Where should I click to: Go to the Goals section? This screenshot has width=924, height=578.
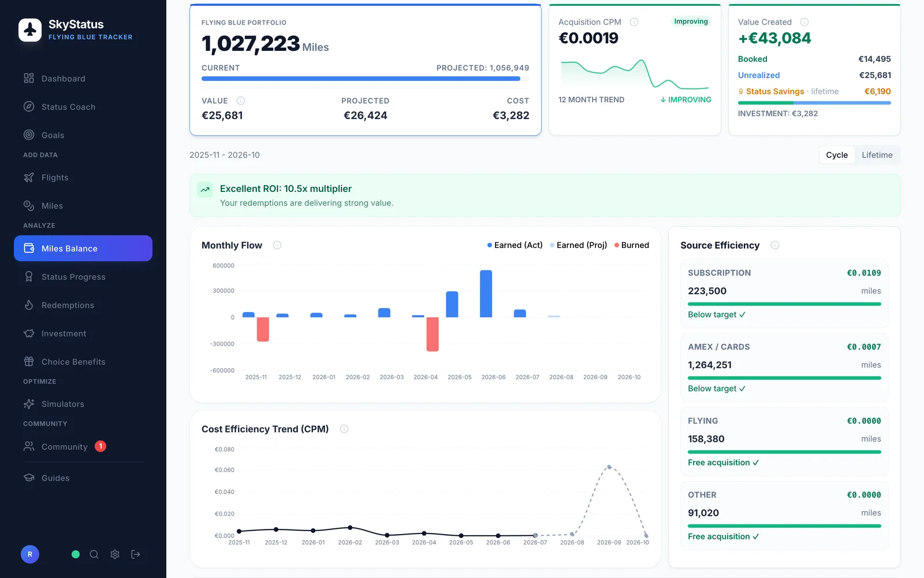point(83,135)
